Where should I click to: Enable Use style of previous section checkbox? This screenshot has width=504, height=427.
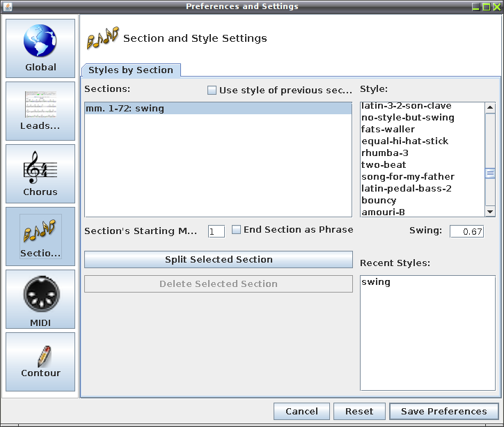coord(212,90)
